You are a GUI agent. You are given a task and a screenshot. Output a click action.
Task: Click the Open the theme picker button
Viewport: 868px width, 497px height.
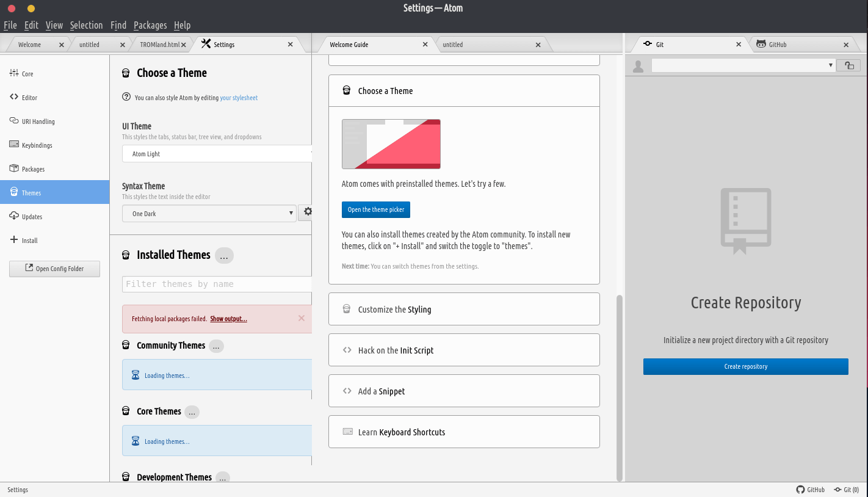point(376,209)
